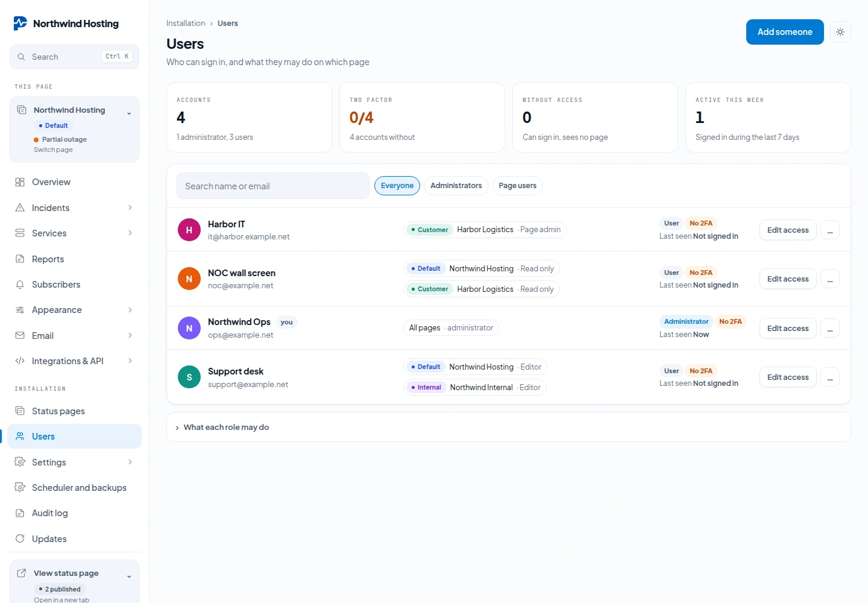The image size is (868, 603).
Task: Open the View status page dropdown
Action: point(75,581)
